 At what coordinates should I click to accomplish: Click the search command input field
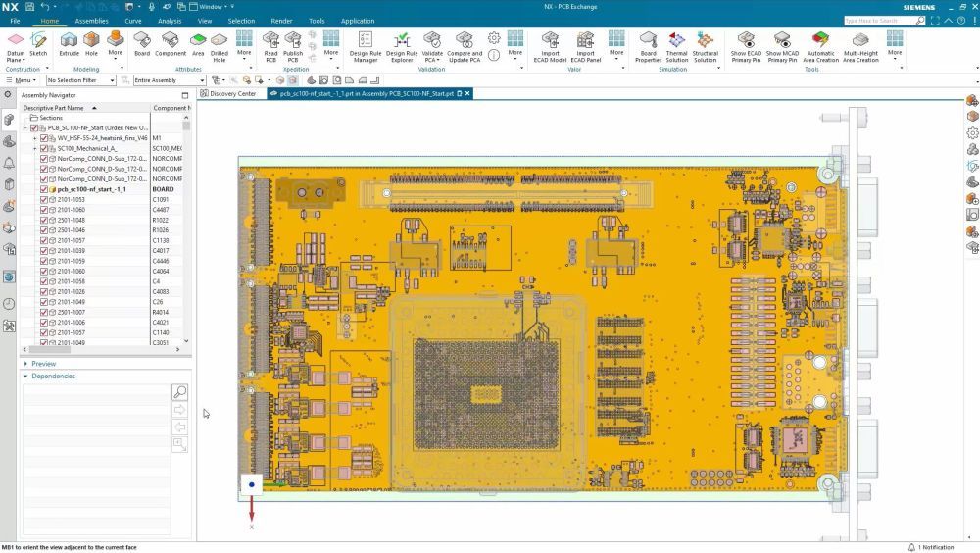(x=879, y=21)
